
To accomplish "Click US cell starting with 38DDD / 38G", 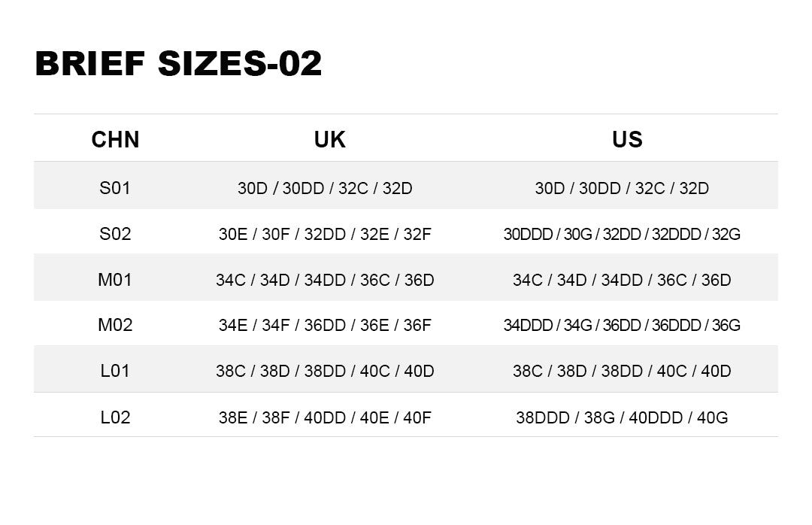I will [x=622, y=417].
